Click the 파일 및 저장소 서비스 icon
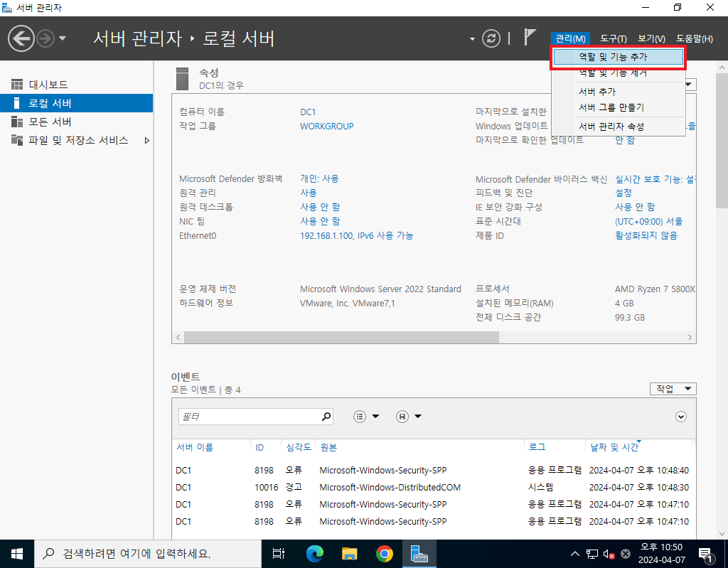Screen dimensions: 728x568 pos(17,140)
